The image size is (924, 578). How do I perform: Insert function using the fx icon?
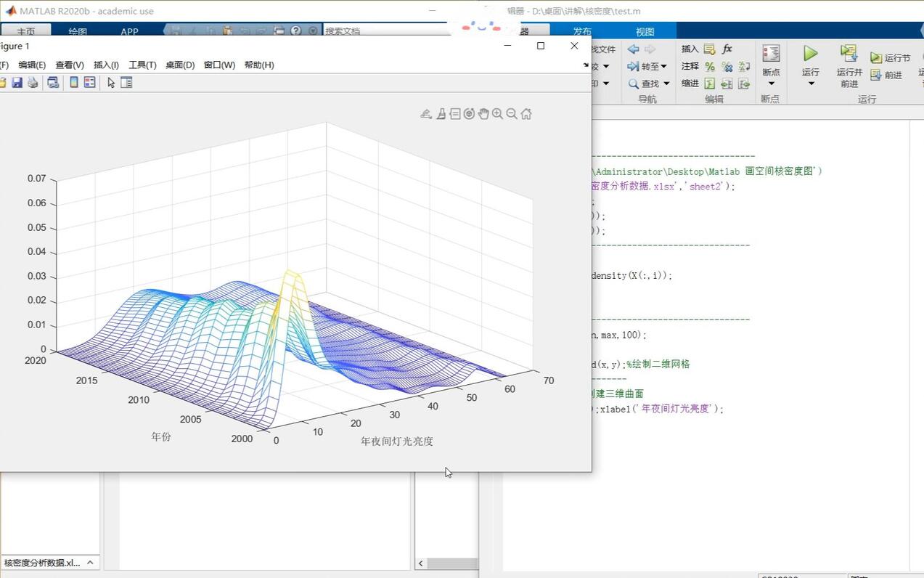pyautogui.click(x=727, y=49)
